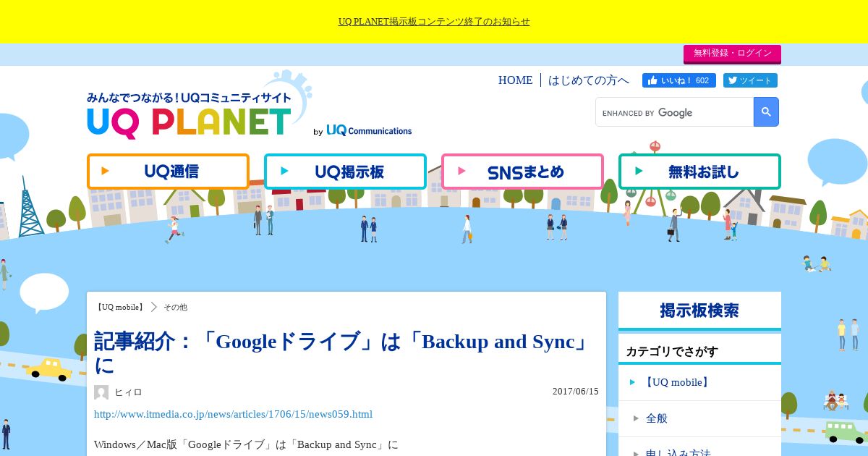868x456 pixels.
Task: Open the UQ PLANET掲示板 termination notice link
Action: click(434, 22)
